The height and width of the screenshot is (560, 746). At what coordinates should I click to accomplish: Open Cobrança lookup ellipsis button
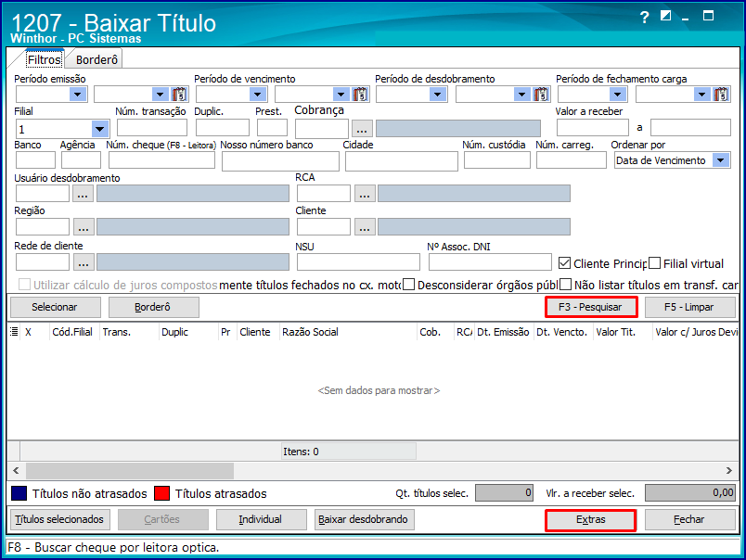pyautogui.click(x=362, y=128)
